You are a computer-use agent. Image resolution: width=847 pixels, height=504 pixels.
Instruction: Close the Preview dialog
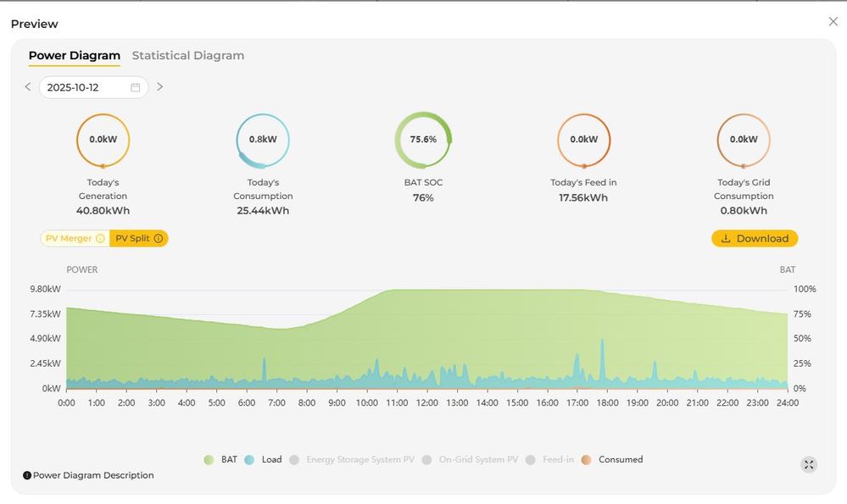pos(833,22)
